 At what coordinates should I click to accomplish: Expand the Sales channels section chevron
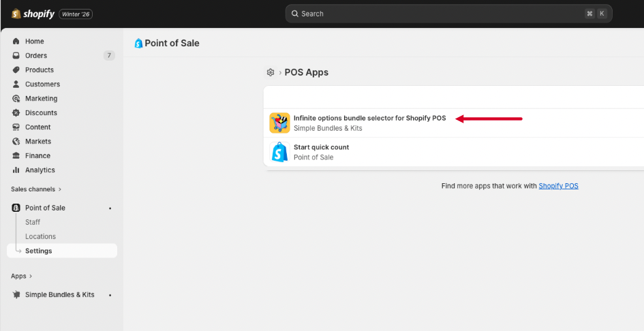coord(60,189)
